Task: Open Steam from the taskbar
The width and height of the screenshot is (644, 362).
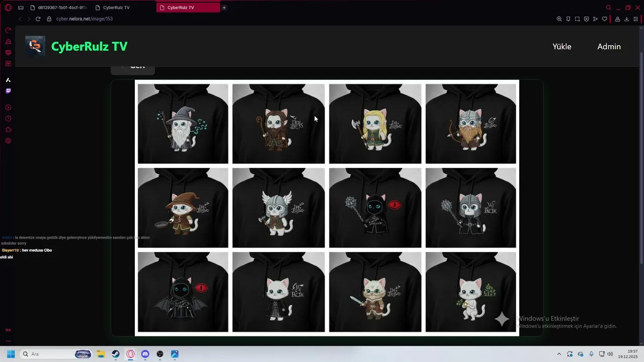Action: point(116,354)
